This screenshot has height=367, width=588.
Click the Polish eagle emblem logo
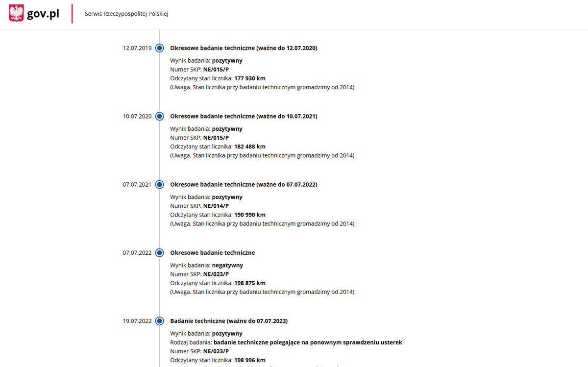16,13
